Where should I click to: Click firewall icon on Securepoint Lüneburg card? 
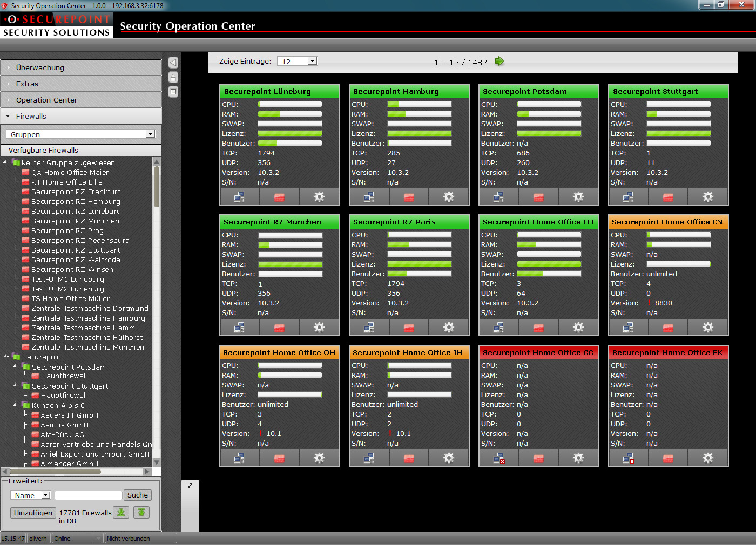point(279,197)
